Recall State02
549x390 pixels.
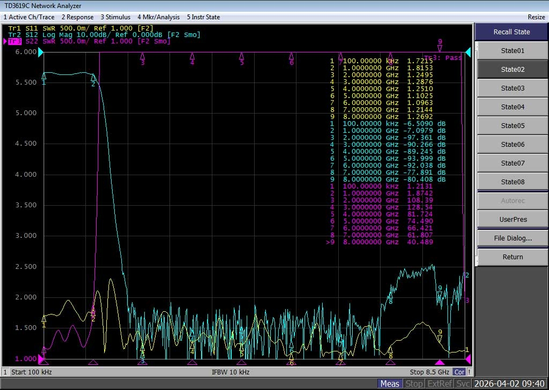512,69
